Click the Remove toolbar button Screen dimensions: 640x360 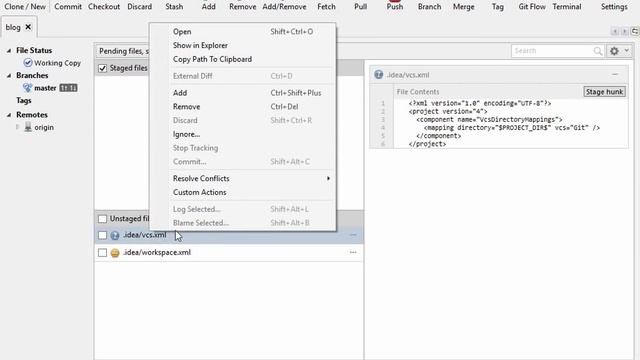242,7
